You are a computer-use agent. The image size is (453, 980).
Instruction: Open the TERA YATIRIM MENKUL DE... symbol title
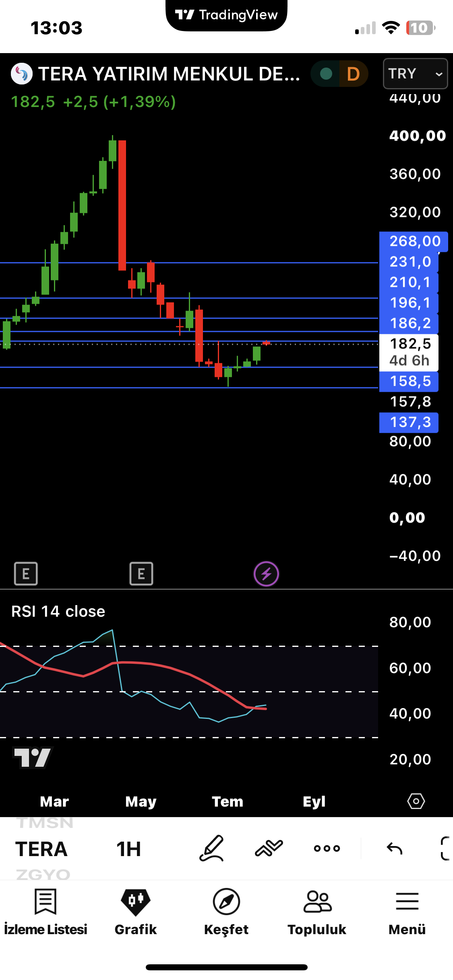169,74
